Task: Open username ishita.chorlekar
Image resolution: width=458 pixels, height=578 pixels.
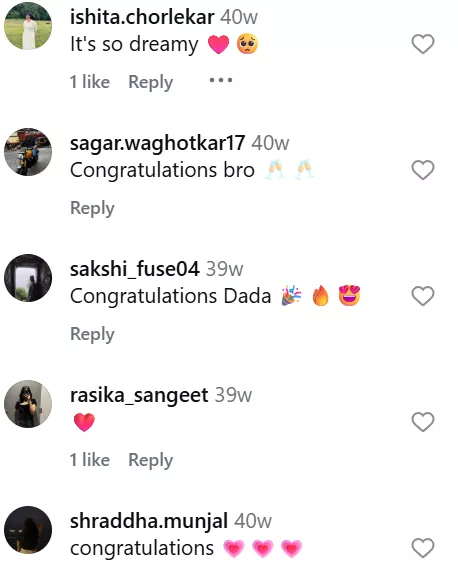Action: tap(142, 17)
